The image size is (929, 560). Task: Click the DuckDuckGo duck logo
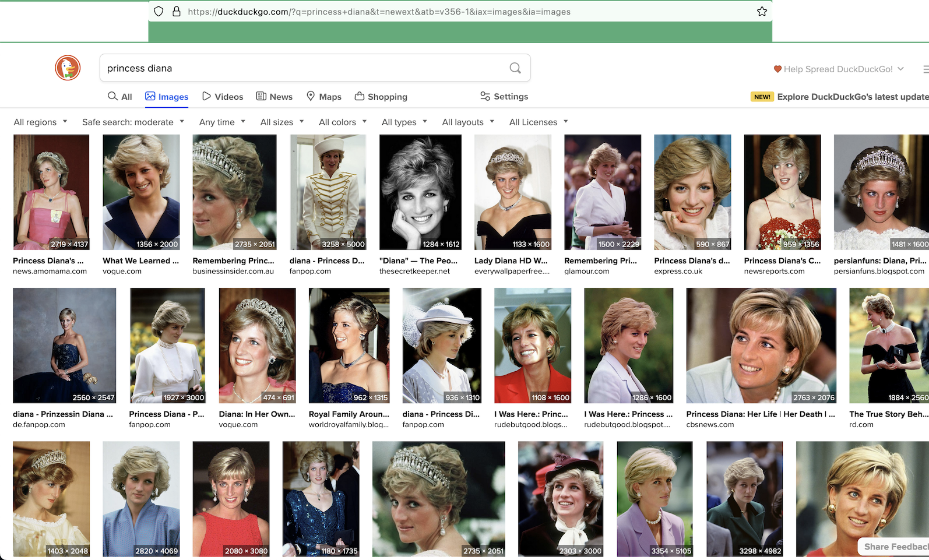click(x=68, y=68)
